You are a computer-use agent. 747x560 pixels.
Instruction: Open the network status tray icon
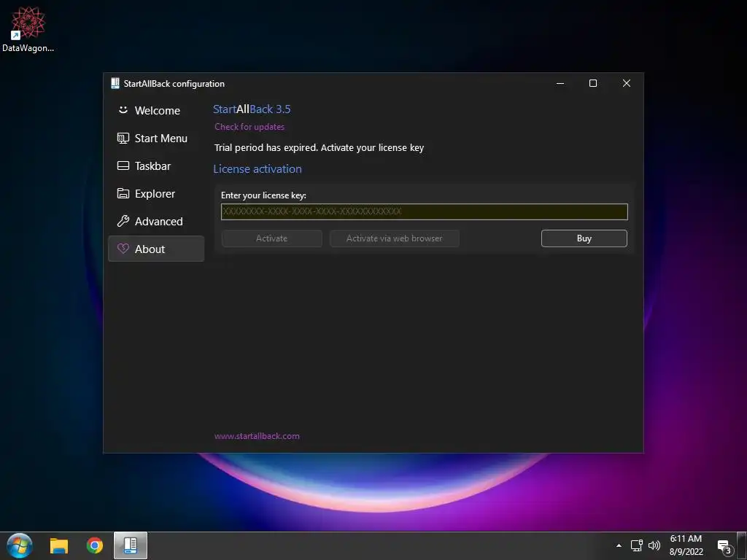[636, 545]
